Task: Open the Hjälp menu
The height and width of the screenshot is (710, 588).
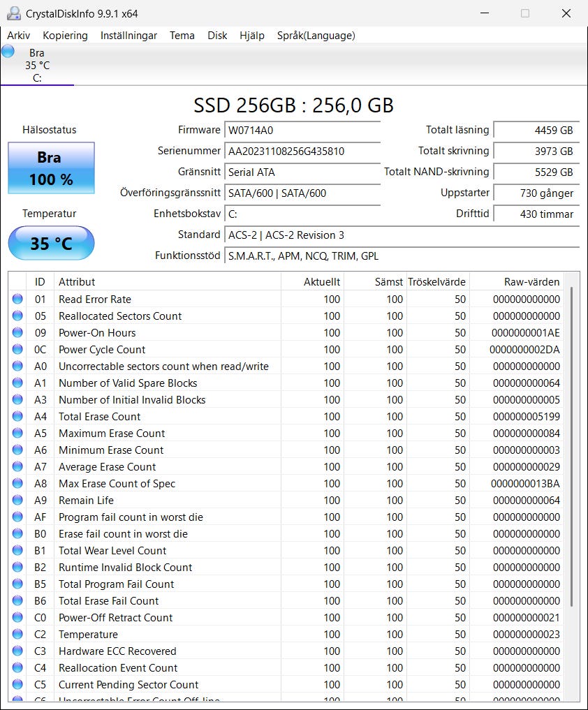Action: (252, 36)
